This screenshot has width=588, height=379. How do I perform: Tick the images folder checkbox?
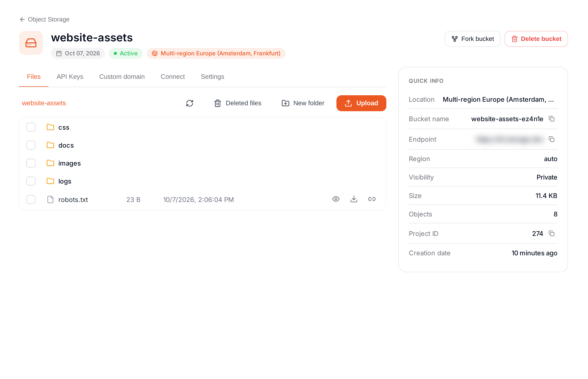point(31,163)
